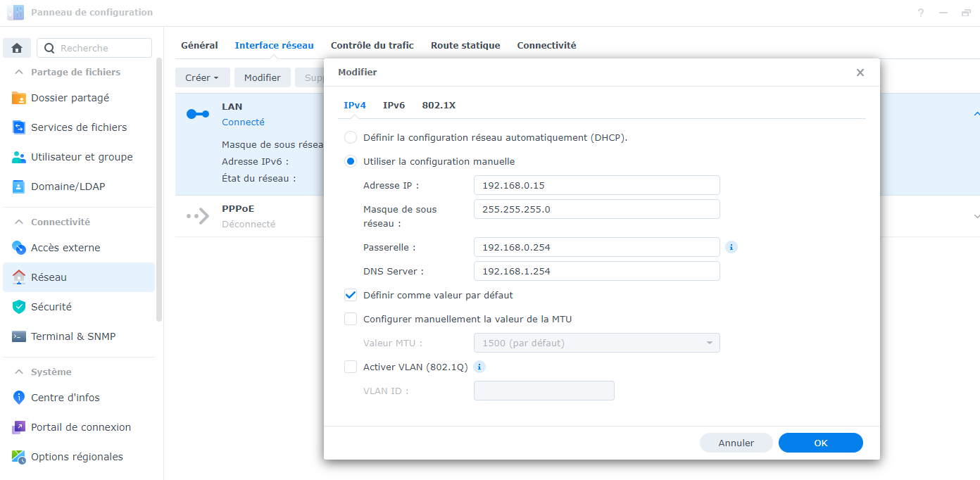Select the manual configuration radio button

click(351, 161)
